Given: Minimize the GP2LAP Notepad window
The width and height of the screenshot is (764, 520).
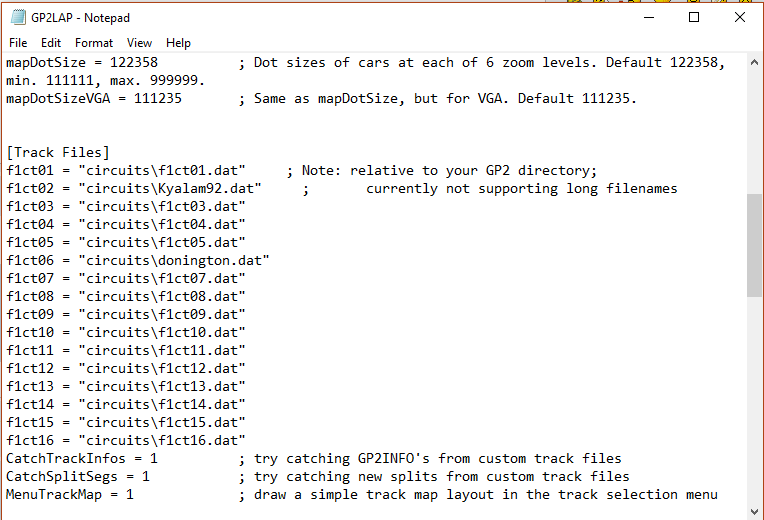Looking at the screenshot, I should 648,17.
